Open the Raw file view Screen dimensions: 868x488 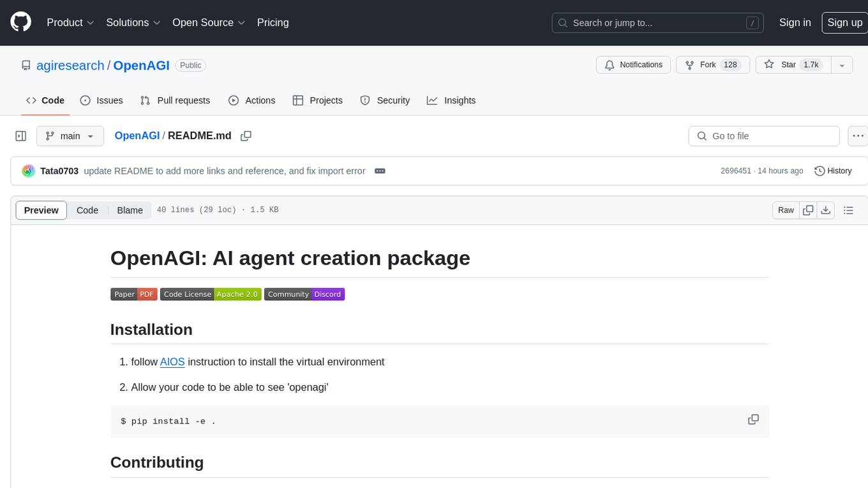pos(786,210)
